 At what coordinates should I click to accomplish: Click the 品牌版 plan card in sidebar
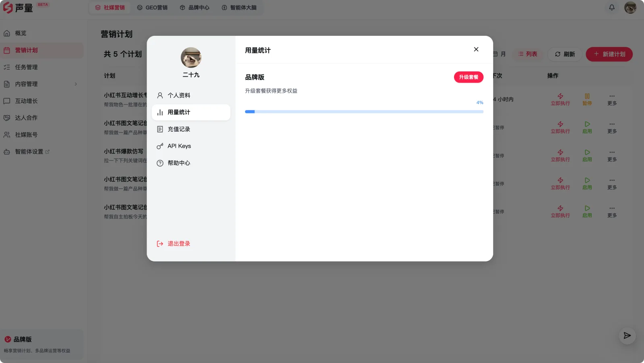pyautogui.click(x=42, y=344)
